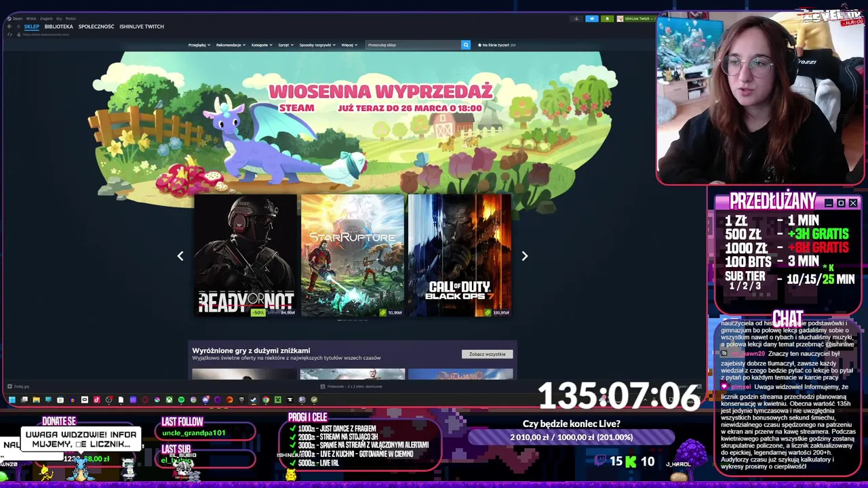868x488 pixels.
Task: Minimize the Przedłużany overlay window
Action: point(829,203)
